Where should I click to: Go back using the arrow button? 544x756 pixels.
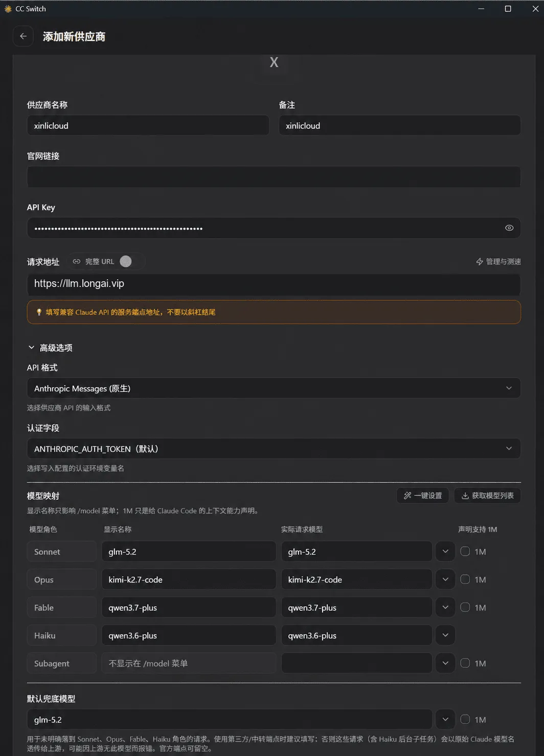23,36
